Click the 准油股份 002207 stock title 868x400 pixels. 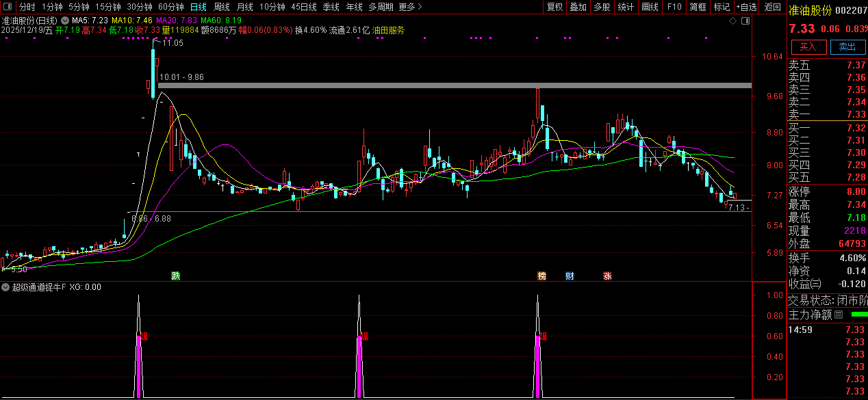click(827, 11)
